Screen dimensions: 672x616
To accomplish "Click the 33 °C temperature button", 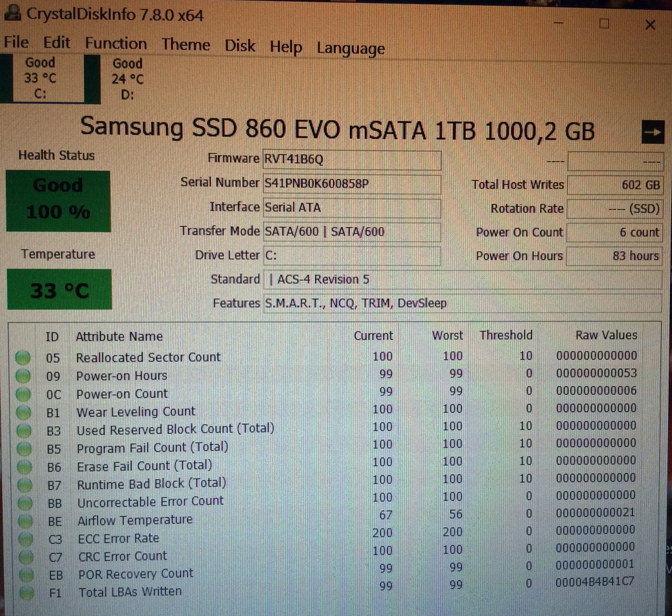I will pyautogui.click(x=59, y=290).
